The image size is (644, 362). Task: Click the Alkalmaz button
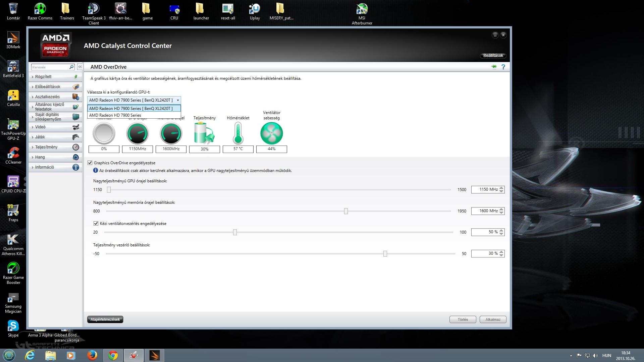pyautogui.click(x=493, y=319)
